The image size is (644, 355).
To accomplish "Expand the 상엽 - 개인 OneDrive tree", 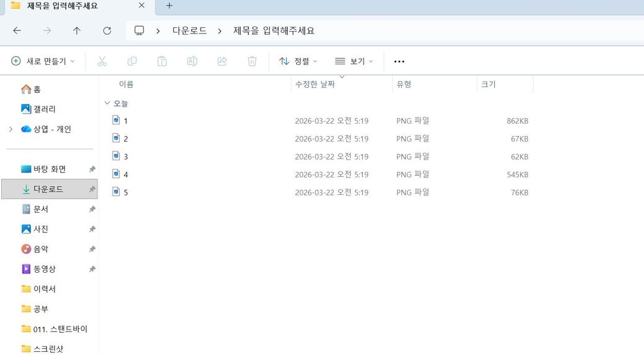I will pos(11,129).
